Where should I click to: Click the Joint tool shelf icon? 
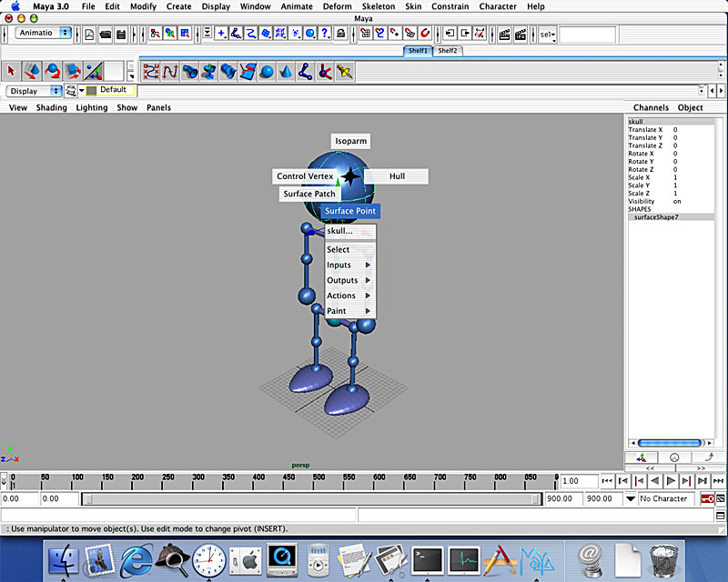click(306, 72)
